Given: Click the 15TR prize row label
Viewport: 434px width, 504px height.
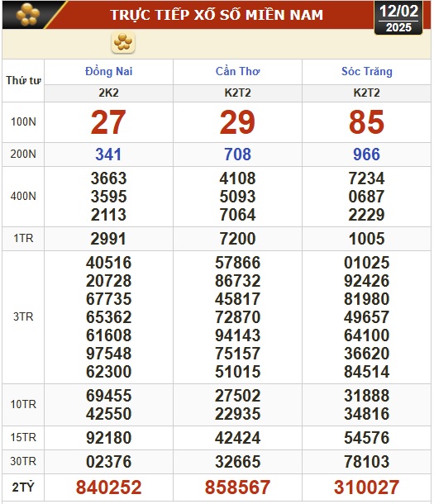Looking at the screenshot, I should coord(23,437).
